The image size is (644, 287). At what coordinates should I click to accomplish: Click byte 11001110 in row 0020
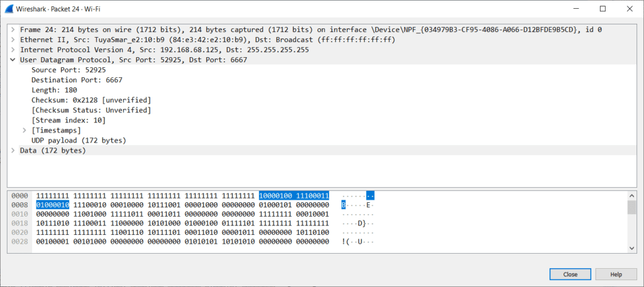(127, 232)
